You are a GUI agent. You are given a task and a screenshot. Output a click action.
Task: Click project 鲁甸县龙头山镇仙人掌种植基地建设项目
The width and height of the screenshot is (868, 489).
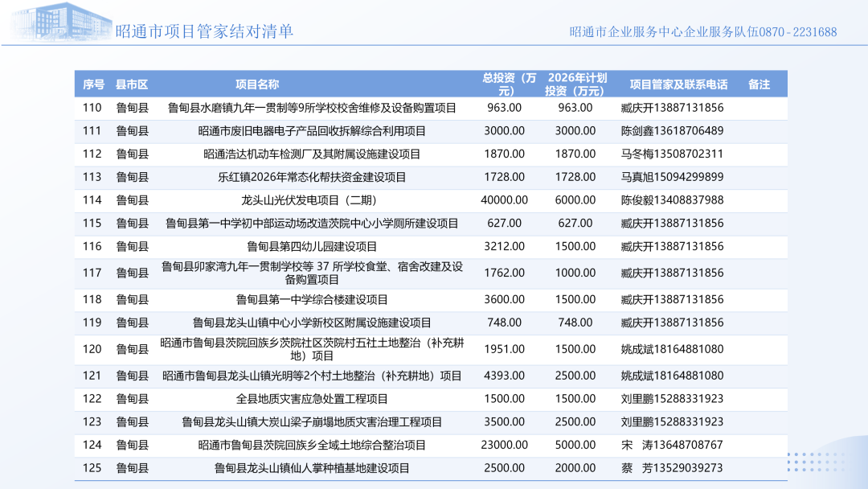tap(312, 469)
